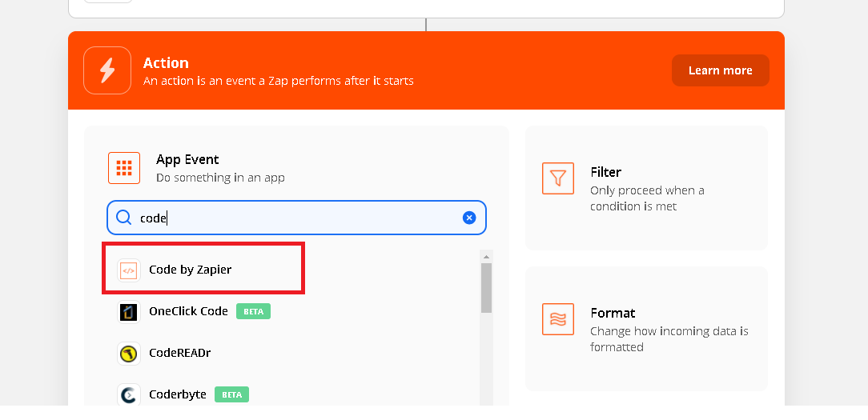Screen dimensions: 868x420
Task: Click the Format waves icon
Action: (x=558, y=319)
